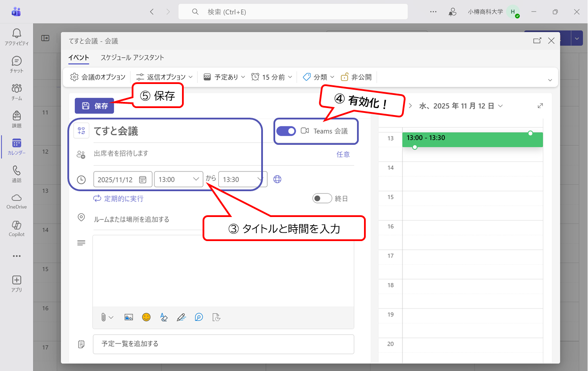This screenshot has width=588, height=371.
Task: Open OneDrive from the left sidebar
Action: [17, 201]
